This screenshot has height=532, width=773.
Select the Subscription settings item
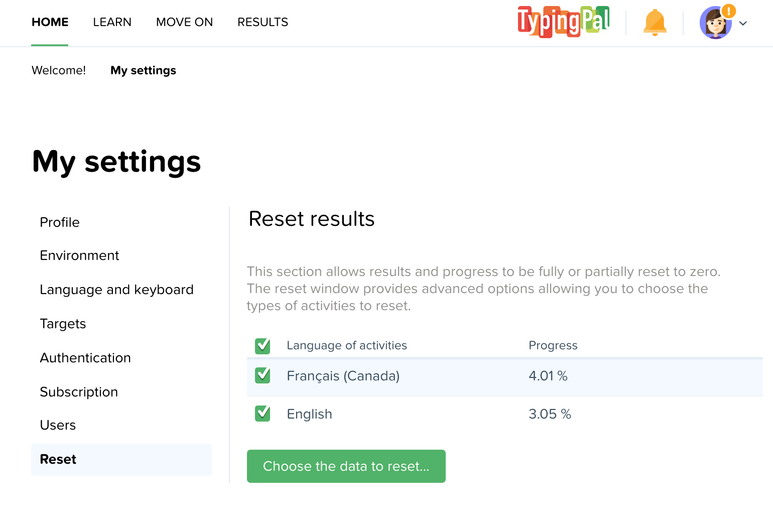coord(79,392)
